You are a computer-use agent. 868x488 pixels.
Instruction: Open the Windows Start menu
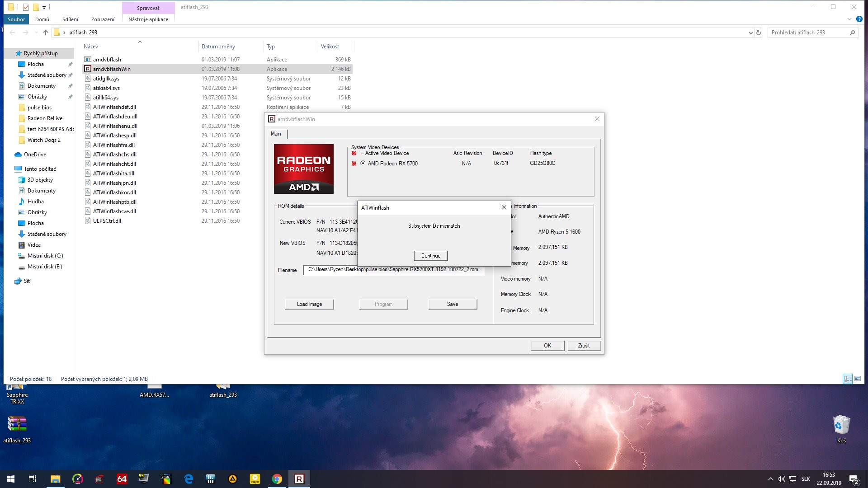coord(11,479)
